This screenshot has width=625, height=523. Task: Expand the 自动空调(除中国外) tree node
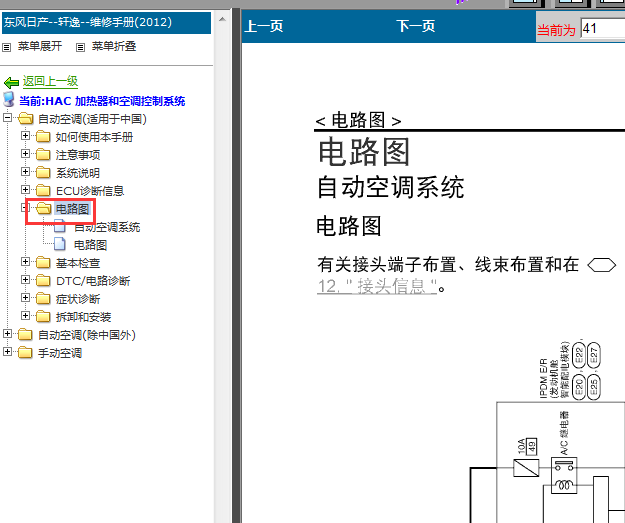pyautogui.click(x=8, y=335)
